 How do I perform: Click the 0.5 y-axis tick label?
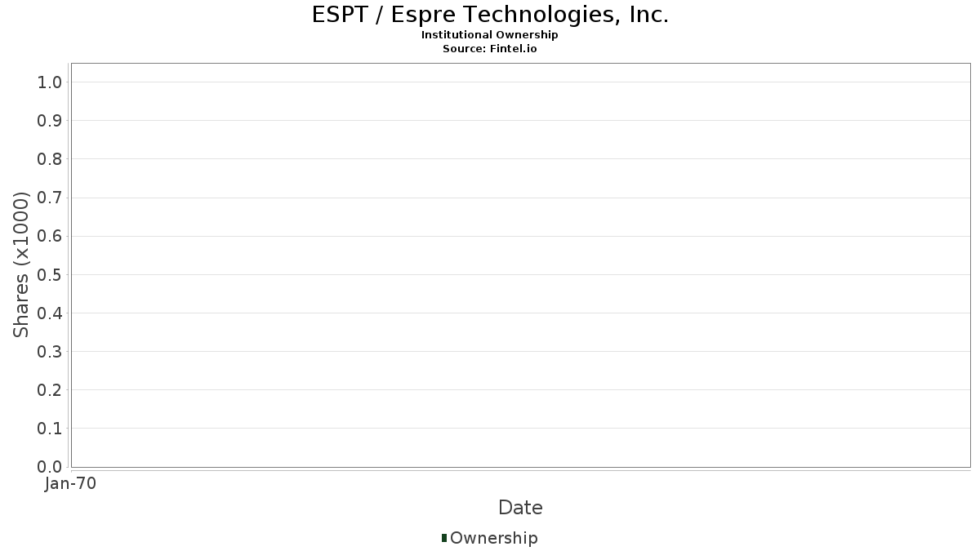coord(50,275)
